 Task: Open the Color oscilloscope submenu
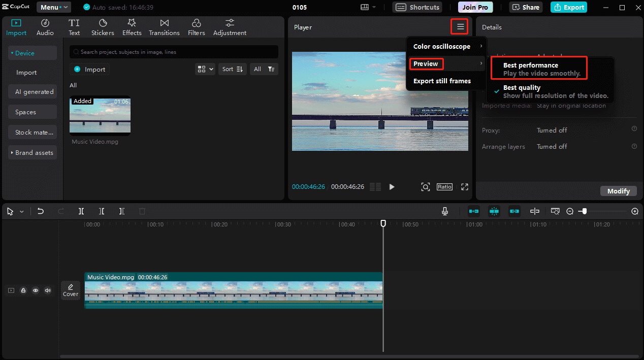tap(446, 46)
